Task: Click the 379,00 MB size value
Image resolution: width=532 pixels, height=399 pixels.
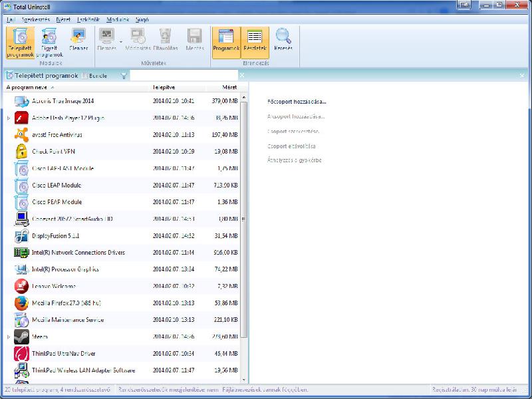Action: [225, 101]
